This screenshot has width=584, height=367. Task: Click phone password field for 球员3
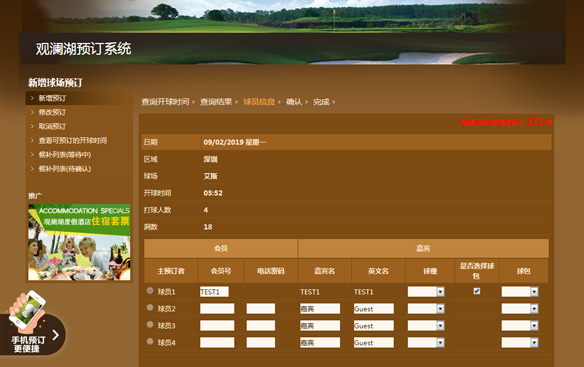(x=261, y=326)
